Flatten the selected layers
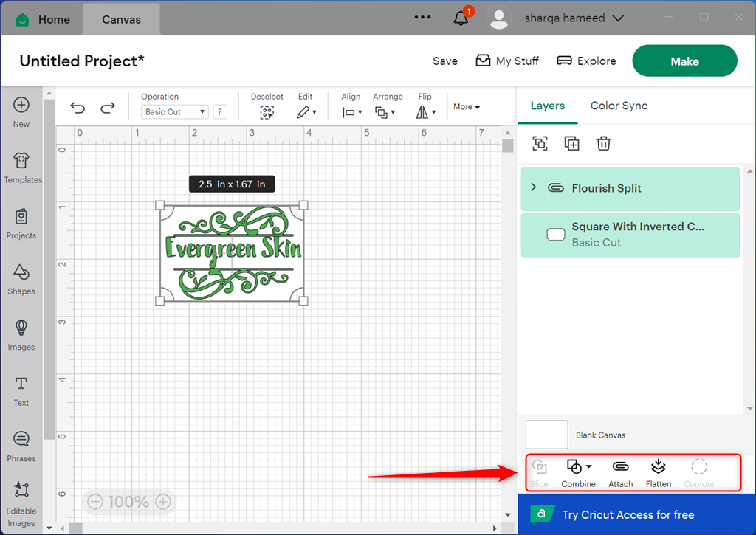This screenshot has width=756, height=535. click(x=658, y=472)
